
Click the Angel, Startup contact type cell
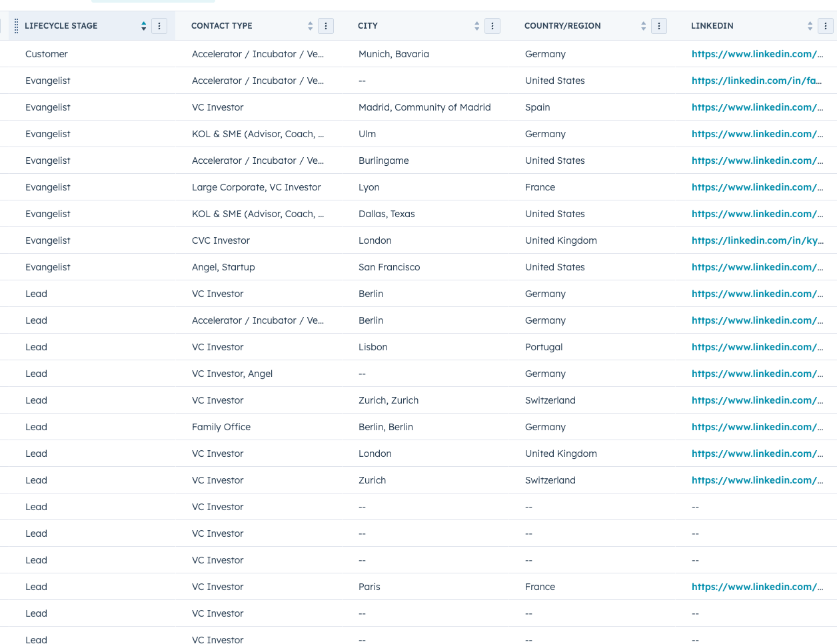pos(223,267)
